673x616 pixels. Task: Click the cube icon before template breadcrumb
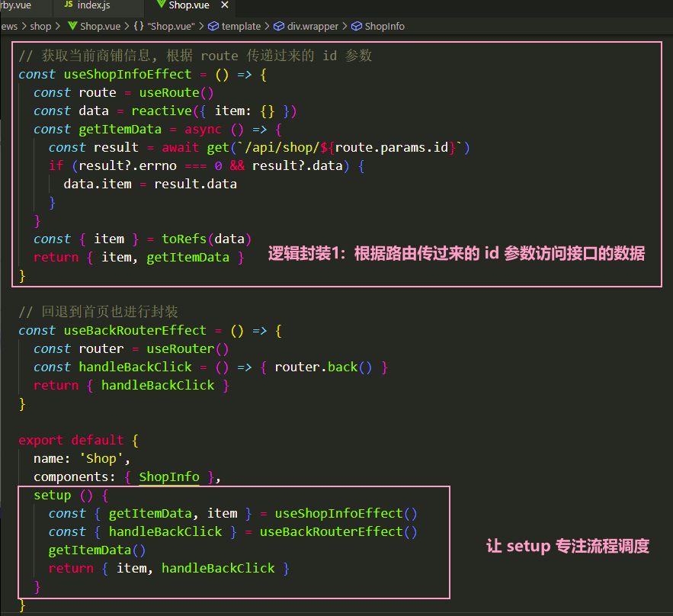(213, 27)
